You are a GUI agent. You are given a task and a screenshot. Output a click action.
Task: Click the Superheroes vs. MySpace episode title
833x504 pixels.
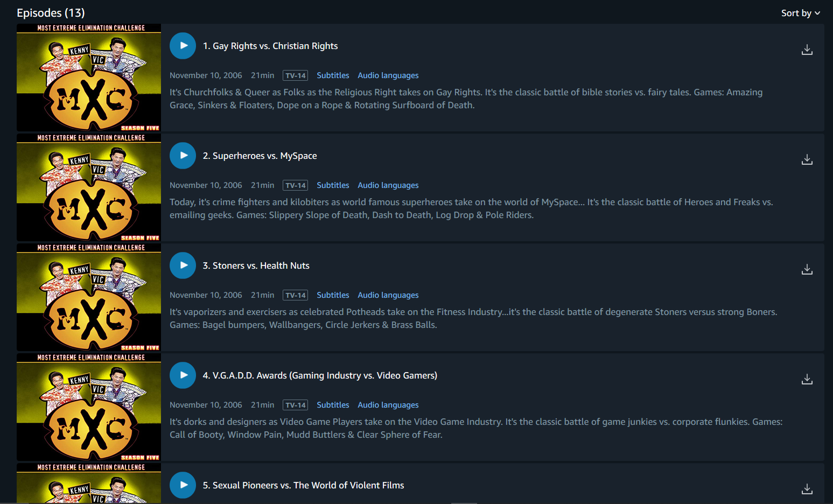coord(260,156)
